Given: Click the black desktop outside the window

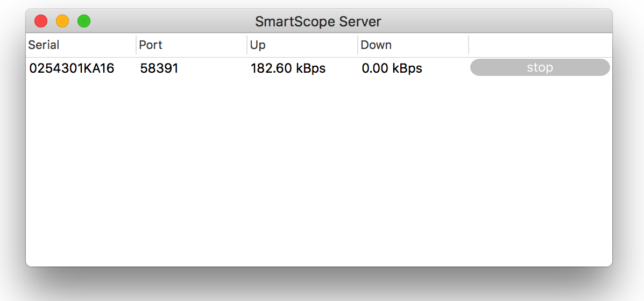Looking at the screenshot, I should click(x=323, y=284).
